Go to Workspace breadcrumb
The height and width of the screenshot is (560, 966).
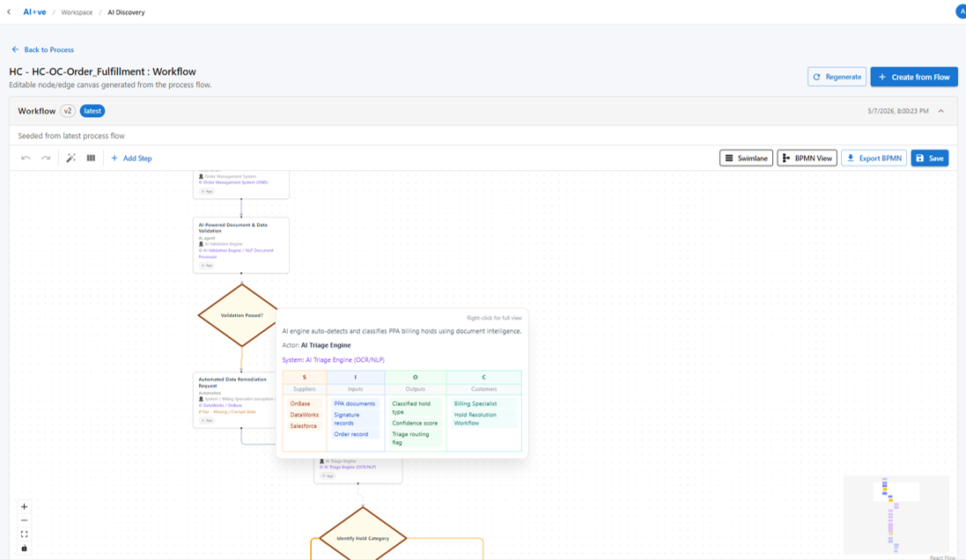77,12
